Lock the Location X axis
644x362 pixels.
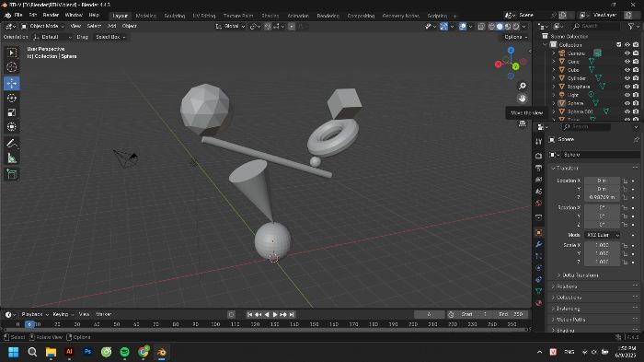point(625,181)
